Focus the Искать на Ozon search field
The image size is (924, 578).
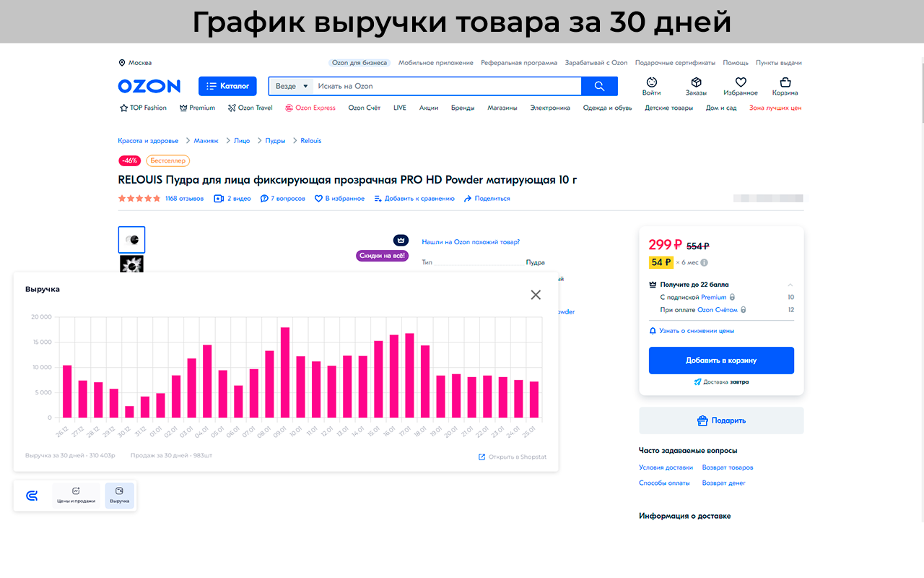(448, 86)
